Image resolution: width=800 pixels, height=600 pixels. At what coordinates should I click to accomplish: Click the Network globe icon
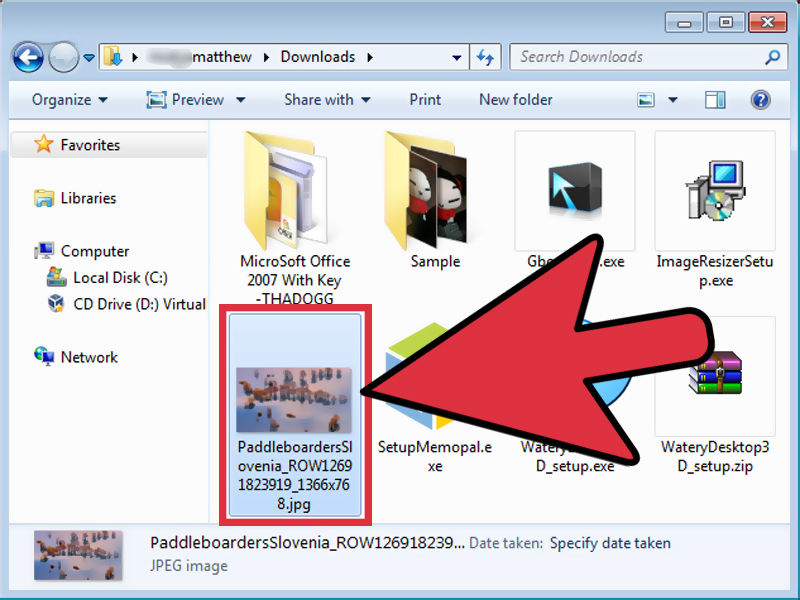point(44,356)
